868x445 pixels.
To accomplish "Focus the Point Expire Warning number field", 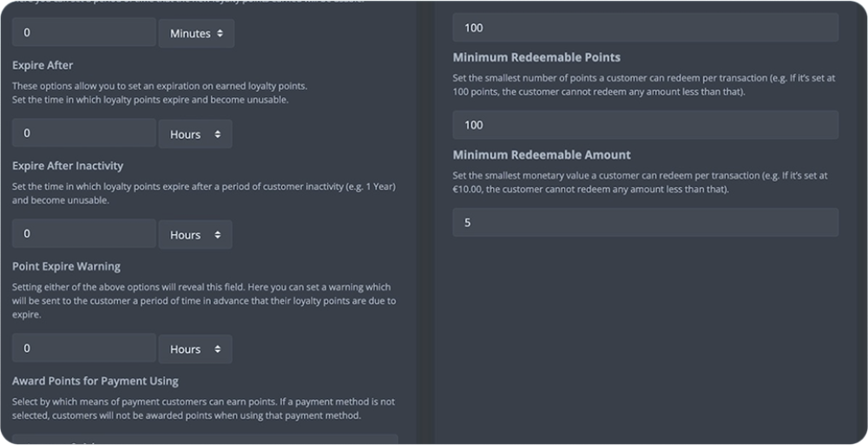I will tap(83, 348).
